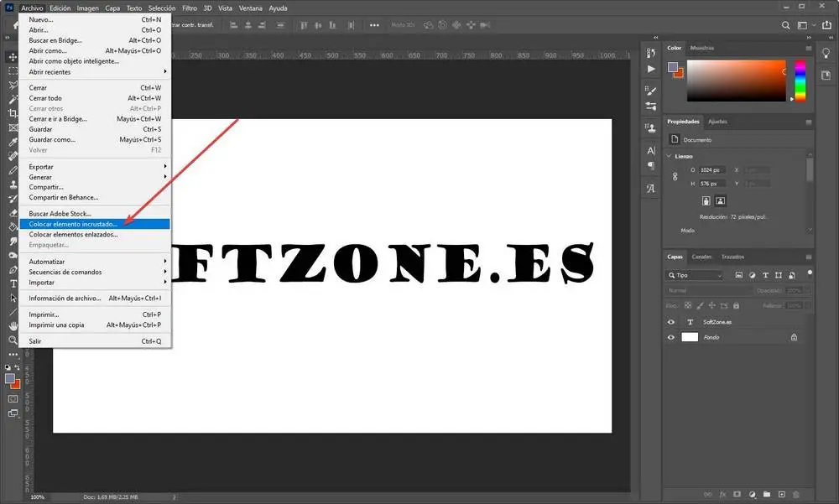This screenshot has width=839, height=504.
Task: Expand the Automatizar submenu
Action: click(95, 262)
